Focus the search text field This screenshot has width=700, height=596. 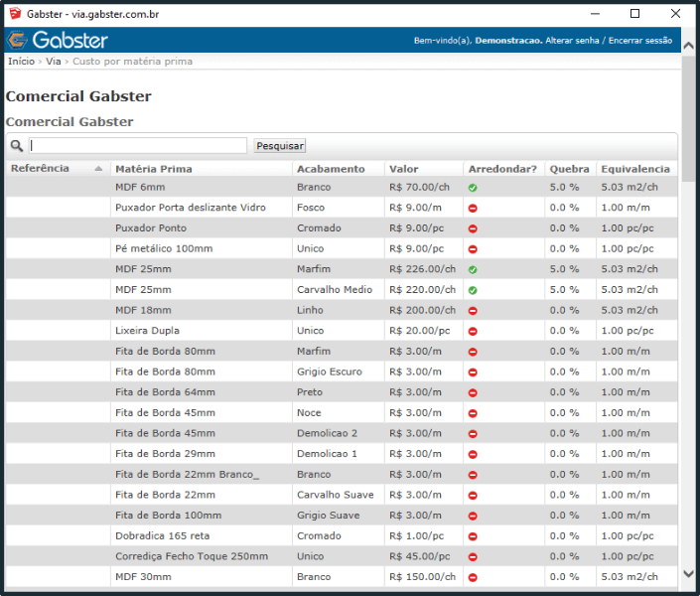click(137, 146)
